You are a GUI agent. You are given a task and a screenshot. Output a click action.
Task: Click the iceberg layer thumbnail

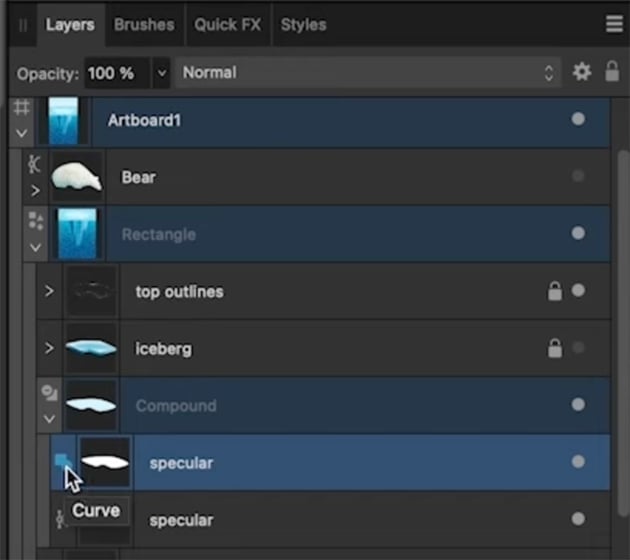pos(92,348)
